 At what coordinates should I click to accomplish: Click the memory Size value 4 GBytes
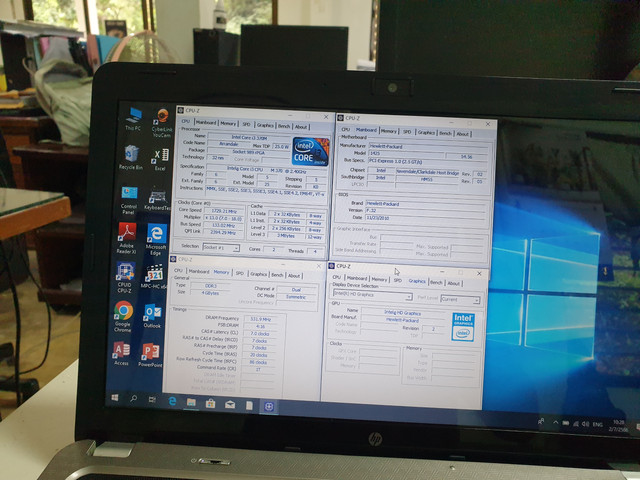pyautogui.click(x=209, y=293)
